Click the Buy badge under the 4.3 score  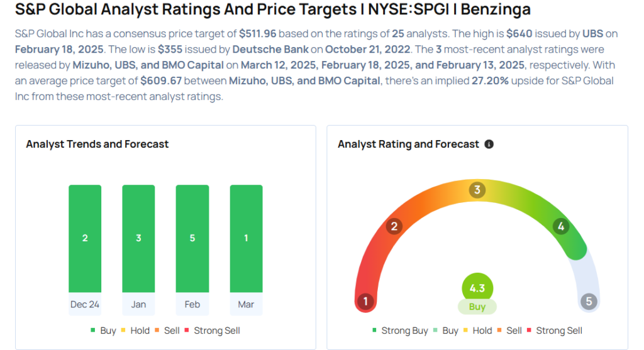pos(477,307)
